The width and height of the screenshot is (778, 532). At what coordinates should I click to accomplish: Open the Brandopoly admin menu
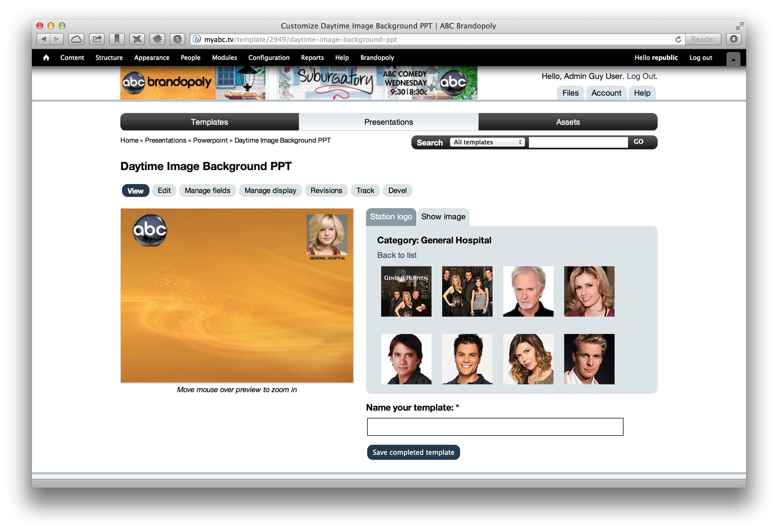pos(377,58)
